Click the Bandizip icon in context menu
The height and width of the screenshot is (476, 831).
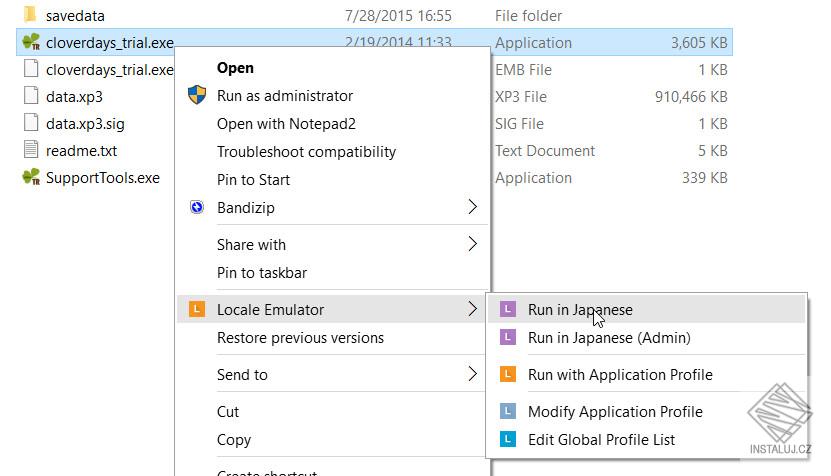coord(197,208)
